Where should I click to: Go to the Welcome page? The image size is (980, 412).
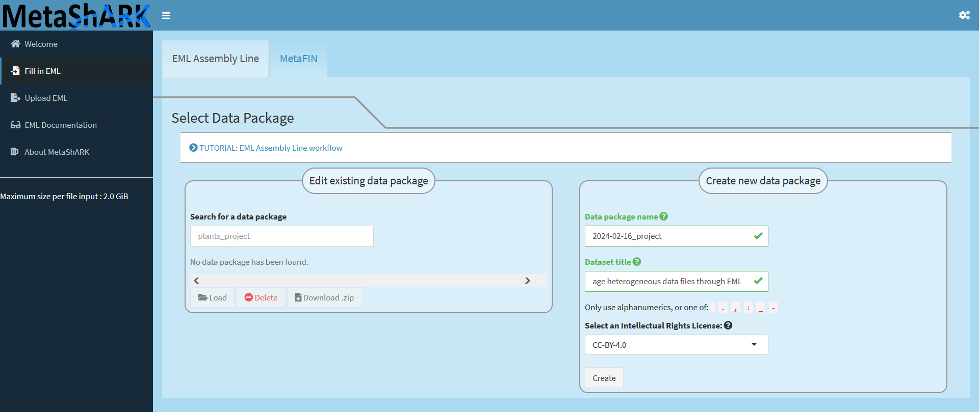click(x=76, y=44)
